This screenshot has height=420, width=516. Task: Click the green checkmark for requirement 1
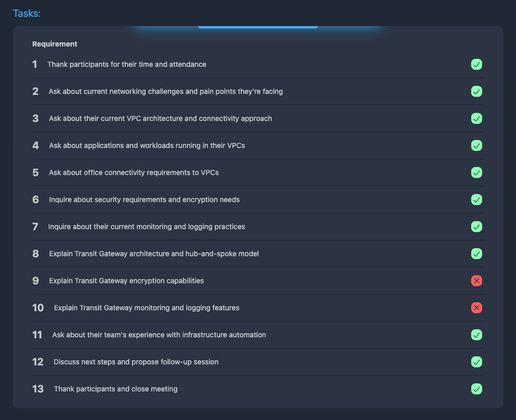[476, 64]
